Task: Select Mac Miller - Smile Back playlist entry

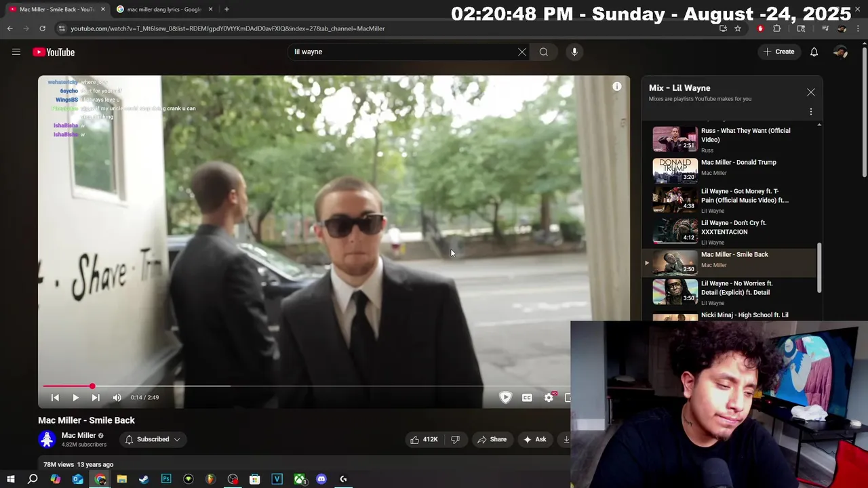Action: pos(729,261)
